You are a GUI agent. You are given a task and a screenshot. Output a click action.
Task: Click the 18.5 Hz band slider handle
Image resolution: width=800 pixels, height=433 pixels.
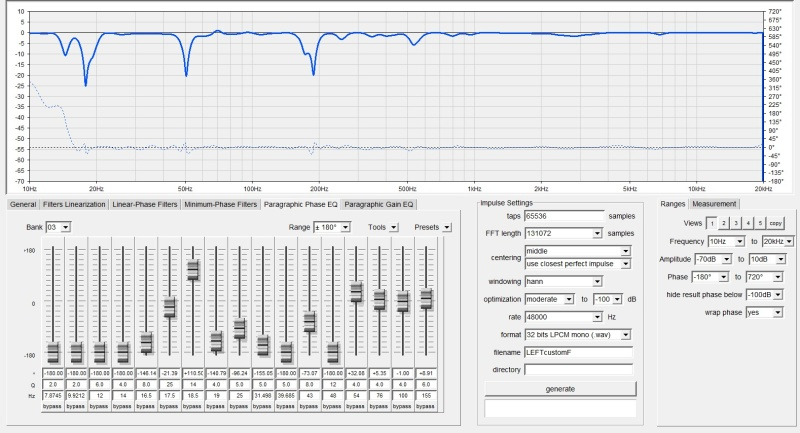point(192,269)
